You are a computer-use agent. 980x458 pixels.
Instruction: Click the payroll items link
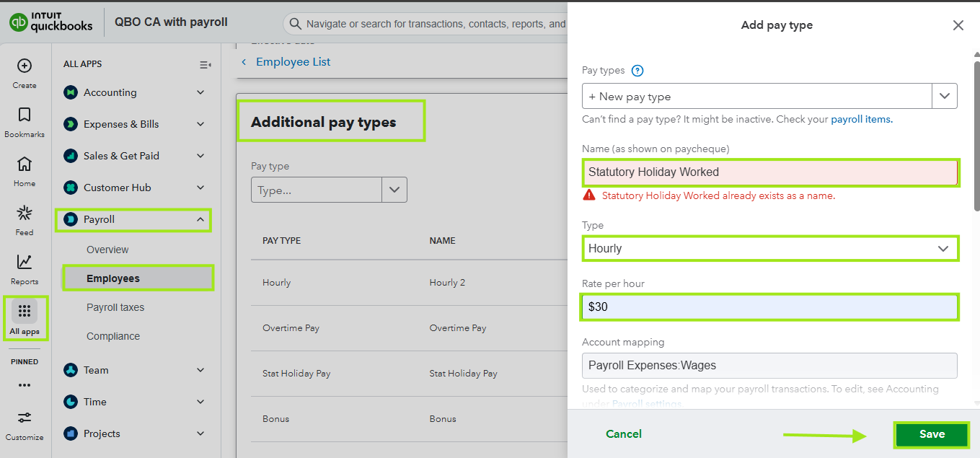click(861, 119)
